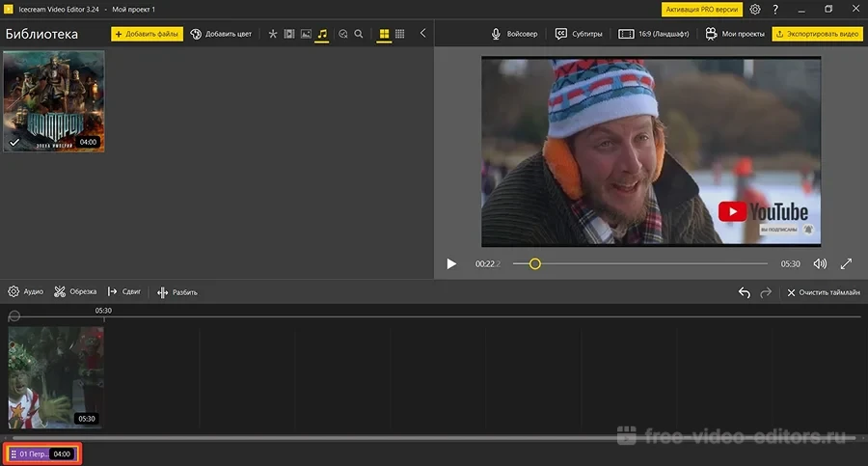Open Мои проекты list
868x466 pixels.
(x=735, y=34)
